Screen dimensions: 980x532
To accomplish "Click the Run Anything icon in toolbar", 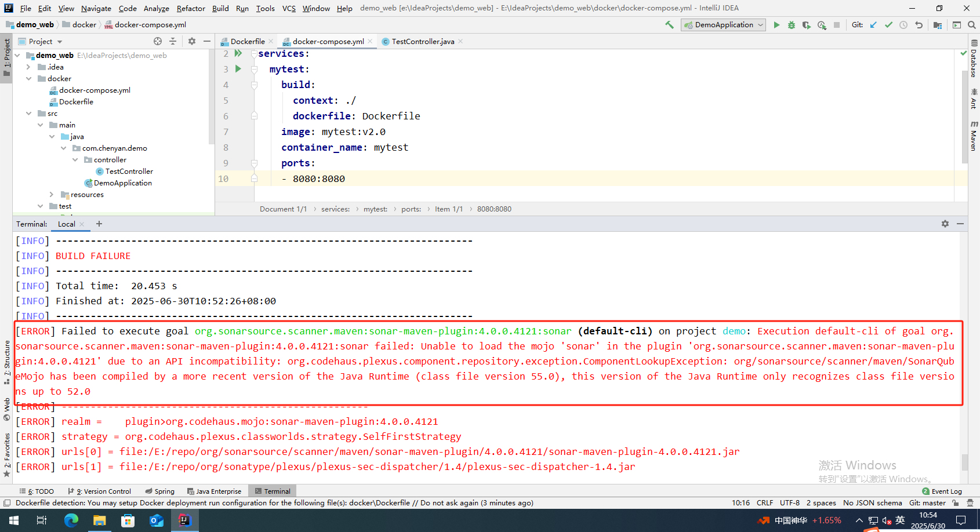I will point(957,25).
